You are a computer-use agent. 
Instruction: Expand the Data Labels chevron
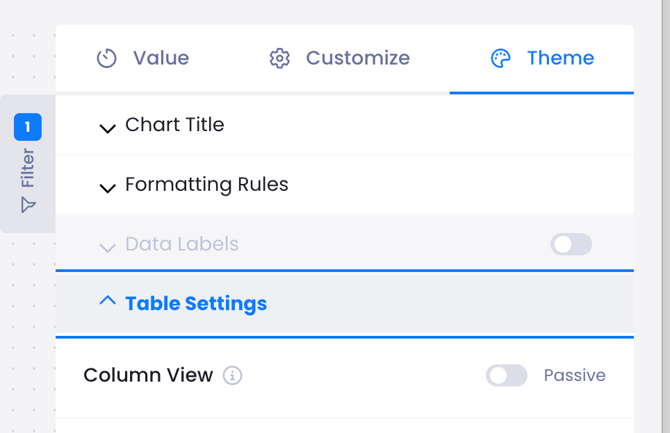tap(108, 247)
